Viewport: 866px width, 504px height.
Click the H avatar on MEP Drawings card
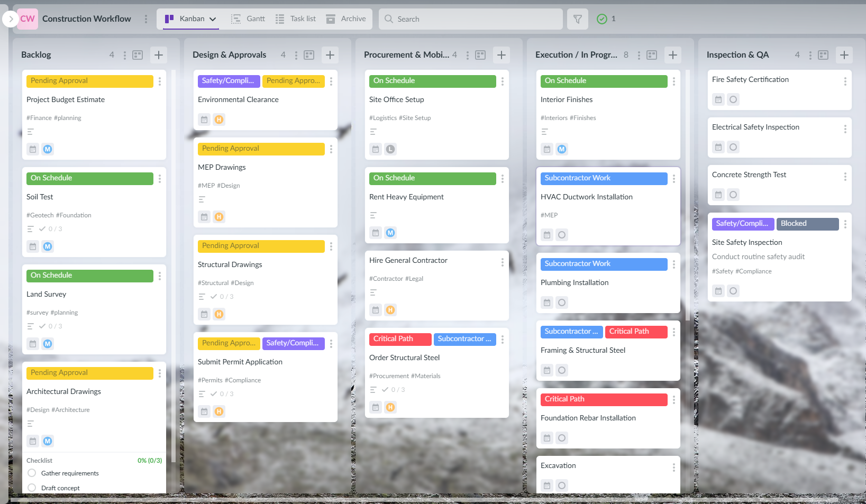click(219, 217)
